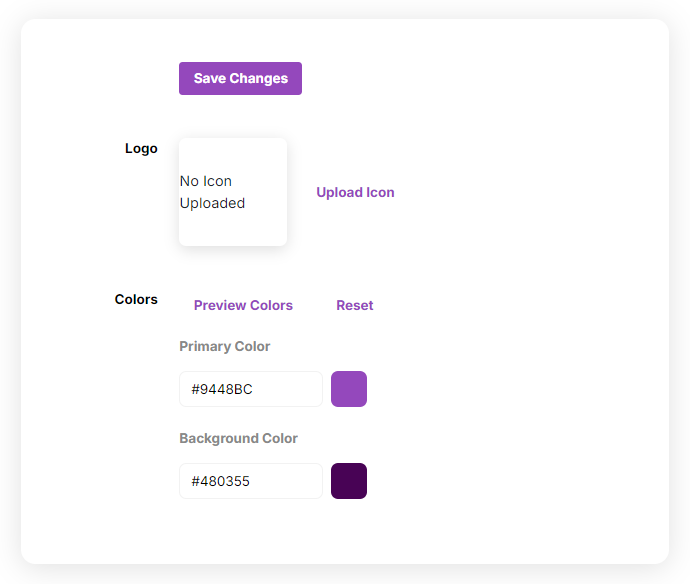Place cursor in the #480355 hex value
This screenshot has width=690, height=584.
[x=221, y=481]
